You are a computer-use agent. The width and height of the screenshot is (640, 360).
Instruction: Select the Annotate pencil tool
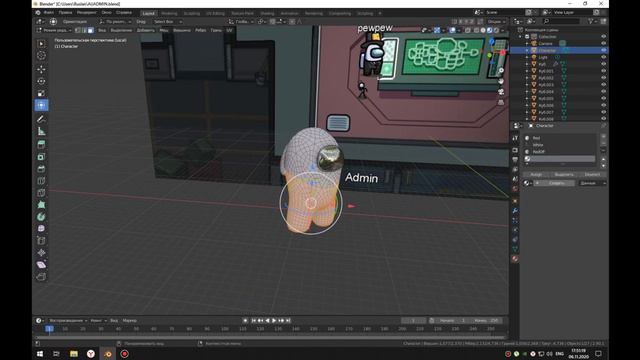(41, 119)
